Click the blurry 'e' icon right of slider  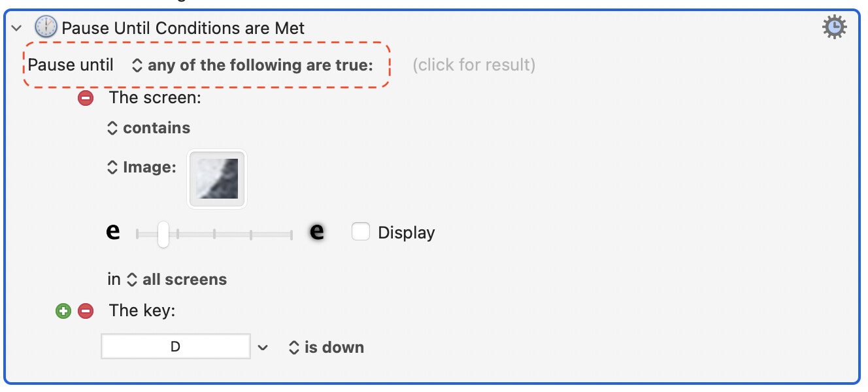tap(317, 232)
